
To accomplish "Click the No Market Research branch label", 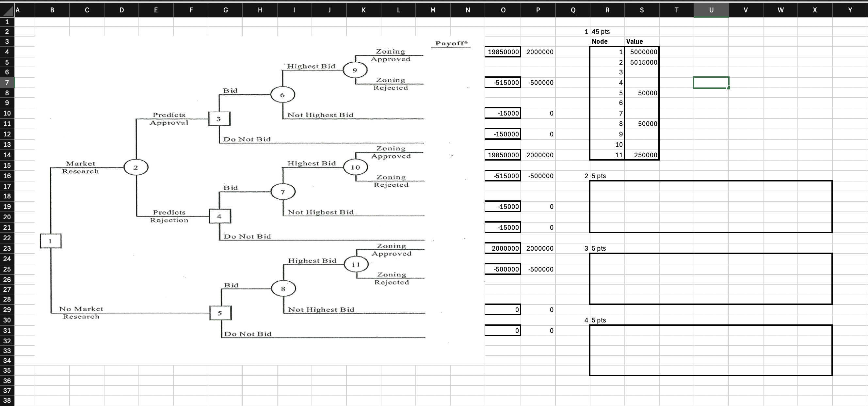I will click(81, 312).
